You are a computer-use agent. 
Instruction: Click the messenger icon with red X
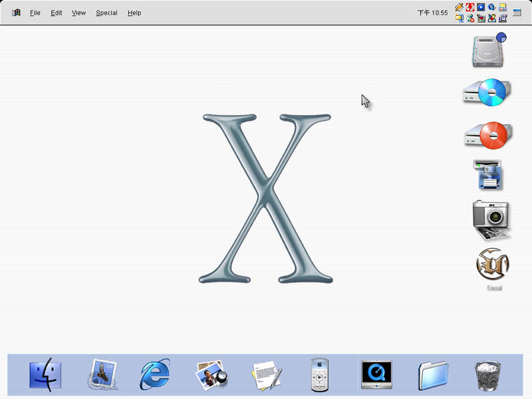click(470, 18)
